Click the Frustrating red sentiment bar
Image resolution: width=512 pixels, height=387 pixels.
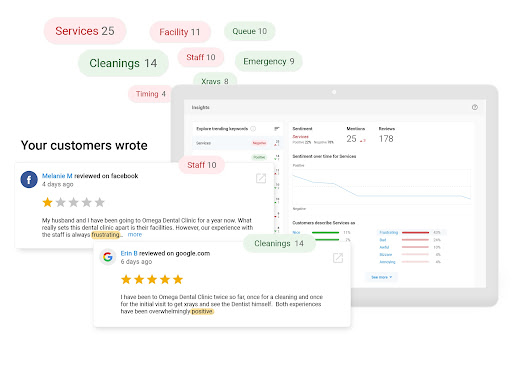[415, 232]
